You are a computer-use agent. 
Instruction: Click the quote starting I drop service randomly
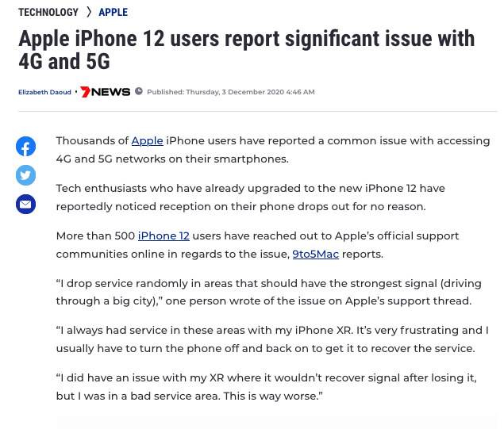point(269,292)
